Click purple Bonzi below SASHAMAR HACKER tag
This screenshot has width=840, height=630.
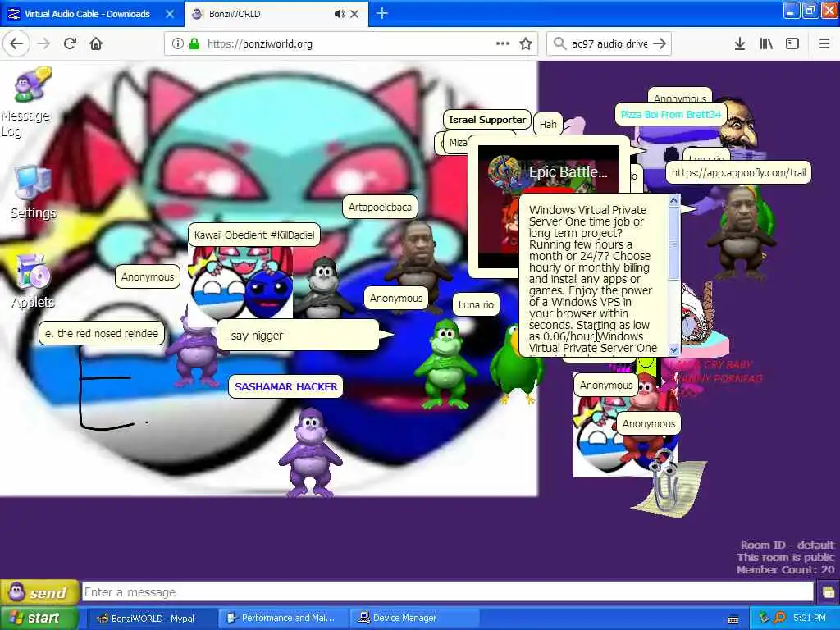309,452
